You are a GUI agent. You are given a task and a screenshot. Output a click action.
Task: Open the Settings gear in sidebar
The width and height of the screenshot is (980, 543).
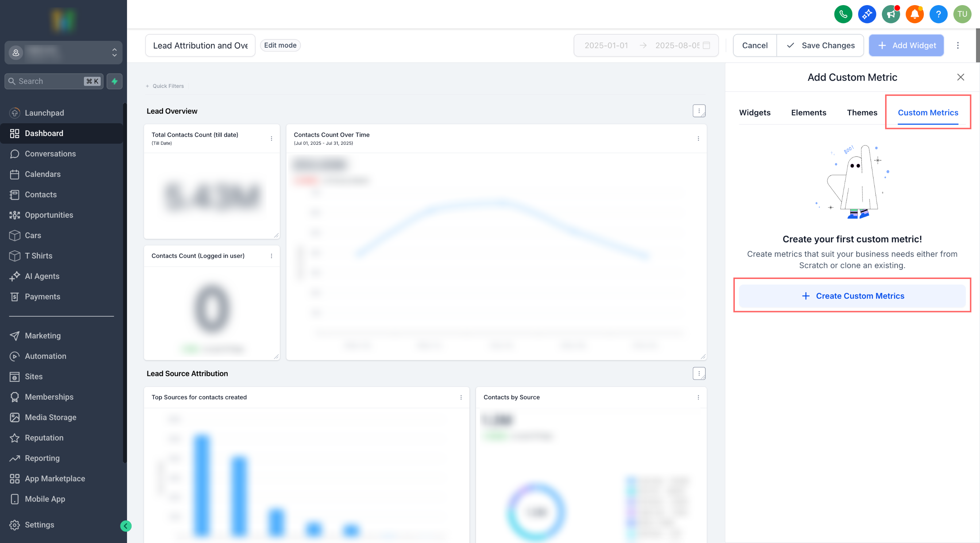coord(39,525)
